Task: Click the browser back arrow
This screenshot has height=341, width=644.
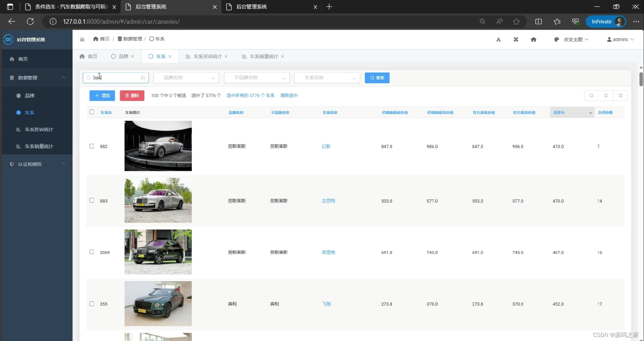Action: click(x=12, y=21)
